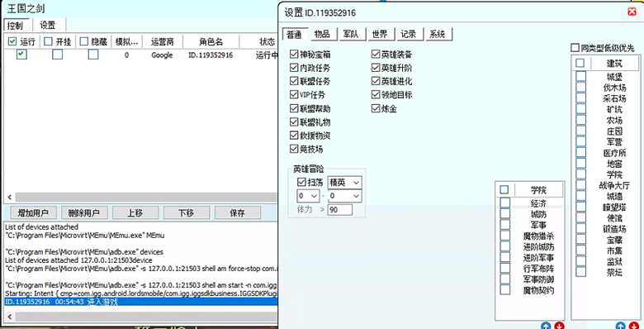Uncheck the 炼金 option
Screen dimensions: 644x329
[x=376, y=108]
